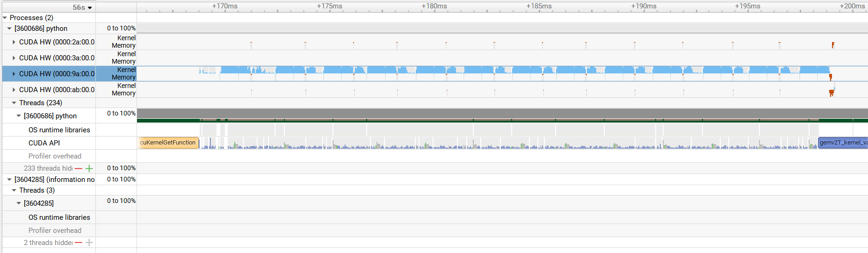Screen dimensions: 868x253
Task: Expand CUDA HW (0000:3a:00.0) row
Action: click(x=14, y=58)
